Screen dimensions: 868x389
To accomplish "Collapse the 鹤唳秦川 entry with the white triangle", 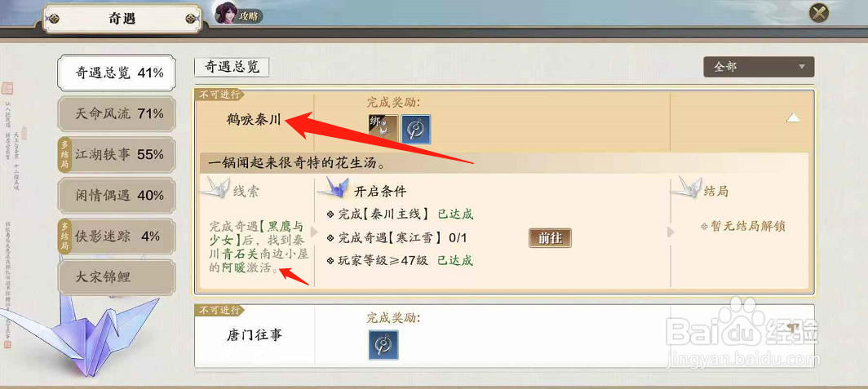I will point(793,118).
